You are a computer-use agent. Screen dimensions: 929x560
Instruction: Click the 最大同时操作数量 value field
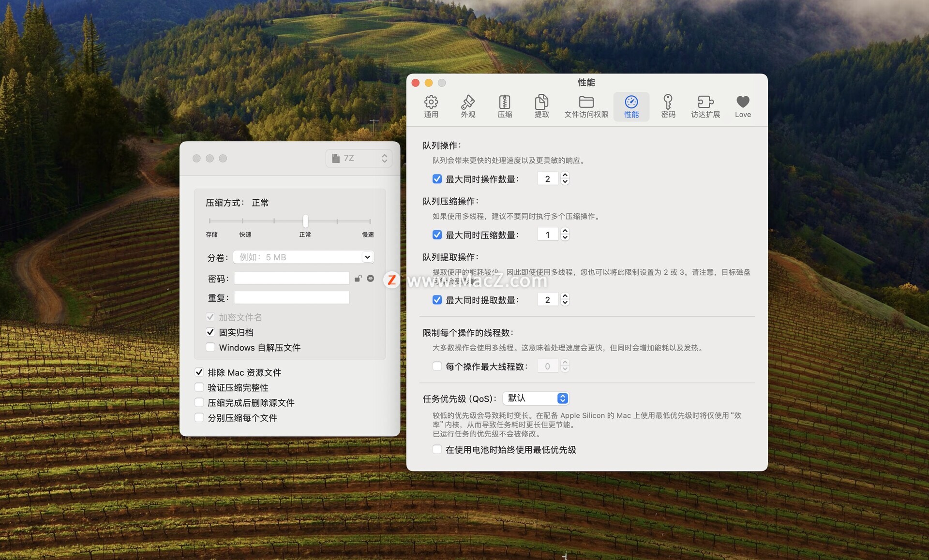pos(548,179)
